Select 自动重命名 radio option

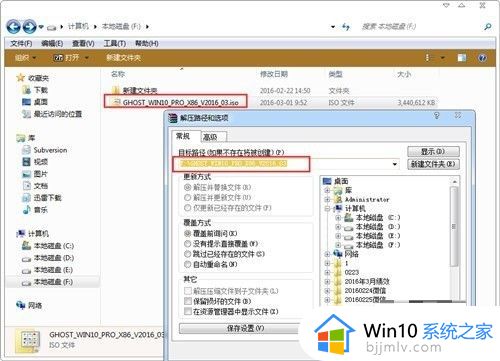coord(188,264)
